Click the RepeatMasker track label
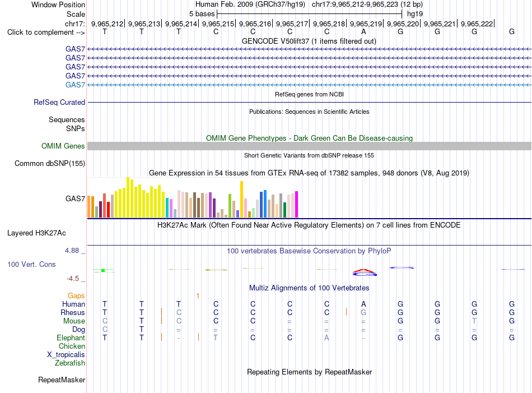This screenshot has height=393, width=532. (62, 380)
